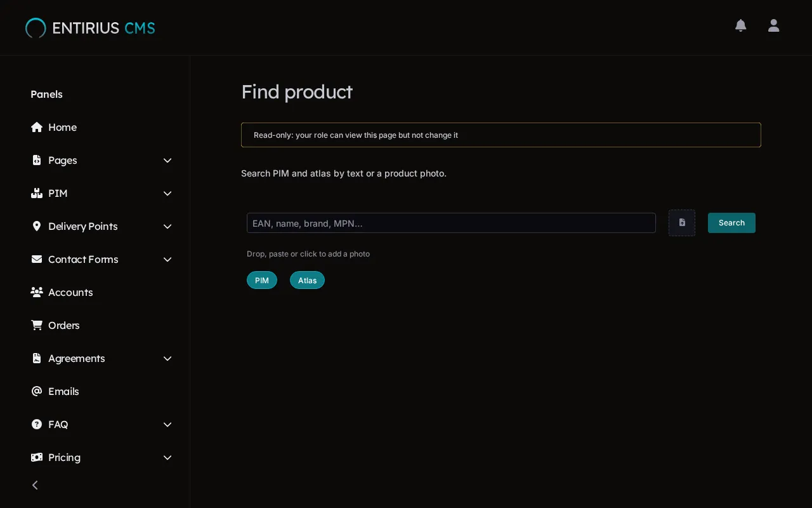The image size is (812, 508).
Task: Toggle the PIM filter chip
Action: [x=262, y=280]
